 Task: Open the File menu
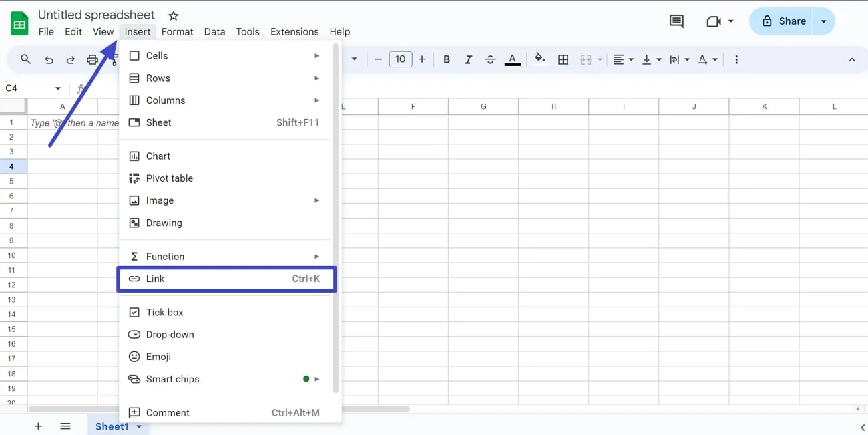(46, 31)
